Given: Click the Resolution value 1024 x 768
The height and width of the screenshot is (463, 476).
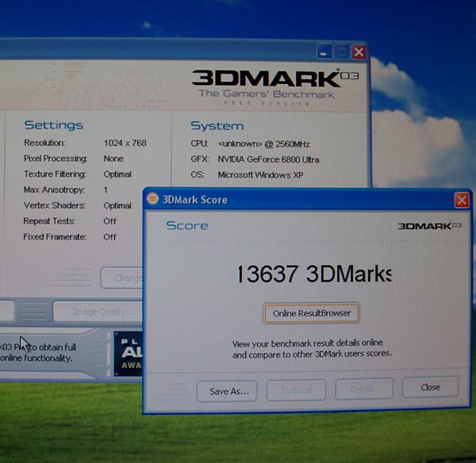Looking at the screenshot, I should pos(125,143).
